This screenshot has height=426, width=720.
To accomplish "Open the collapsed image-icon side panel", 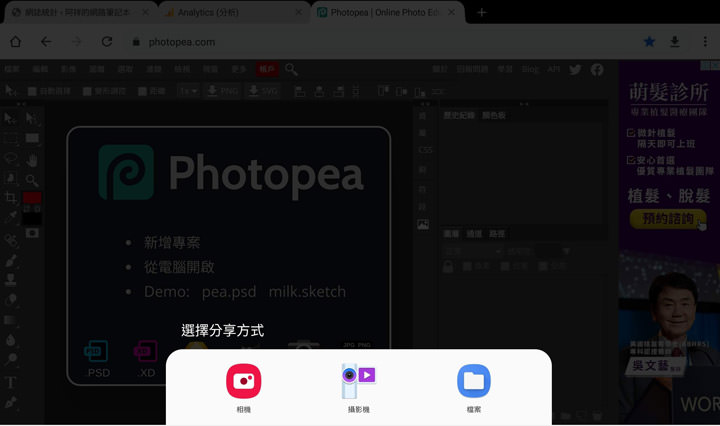I will coord(423,224).
